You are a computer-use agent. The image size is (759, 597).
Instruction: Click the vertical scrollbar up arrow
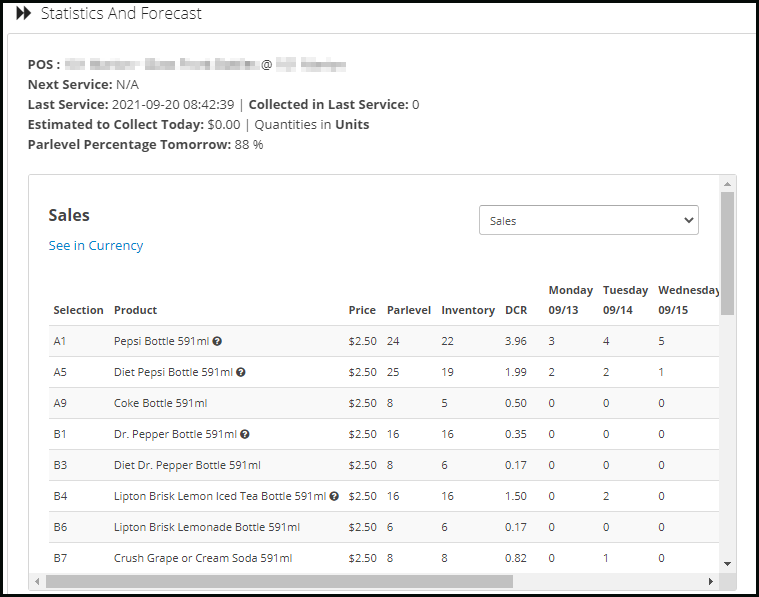[x=727, y=184]
